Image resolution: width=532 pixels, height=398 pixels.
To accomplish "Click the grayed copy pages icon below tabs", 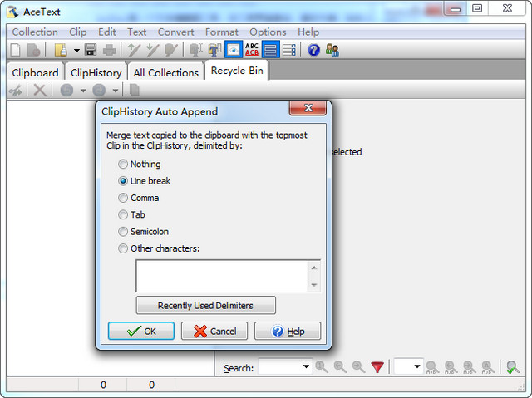I will pyautogui.click(x=135, y=91).
